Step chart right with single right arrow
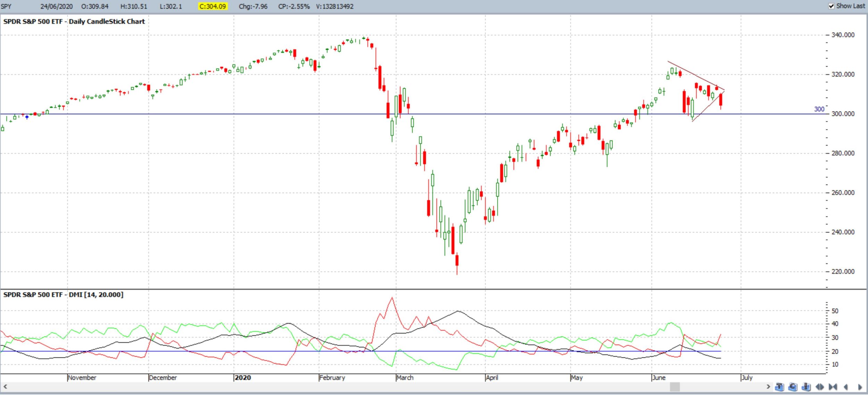This screenshot has width=868, height=395. click(860, 387)
